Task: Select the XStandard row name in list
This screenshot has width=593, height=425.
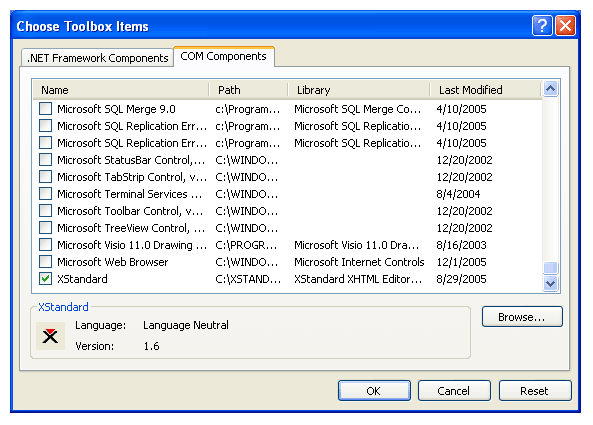Action: tap(82, 279)
